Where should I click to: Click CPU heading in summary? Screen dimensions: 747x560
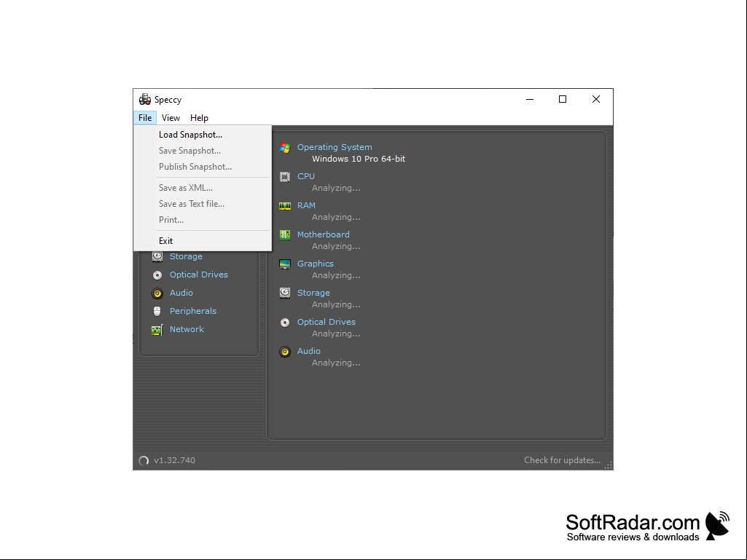pyautogui.click(x=306, y=176)
